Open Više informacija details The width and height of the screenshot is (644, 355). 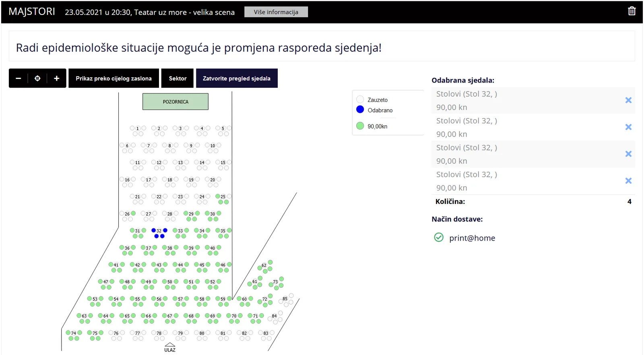(276, 12)
